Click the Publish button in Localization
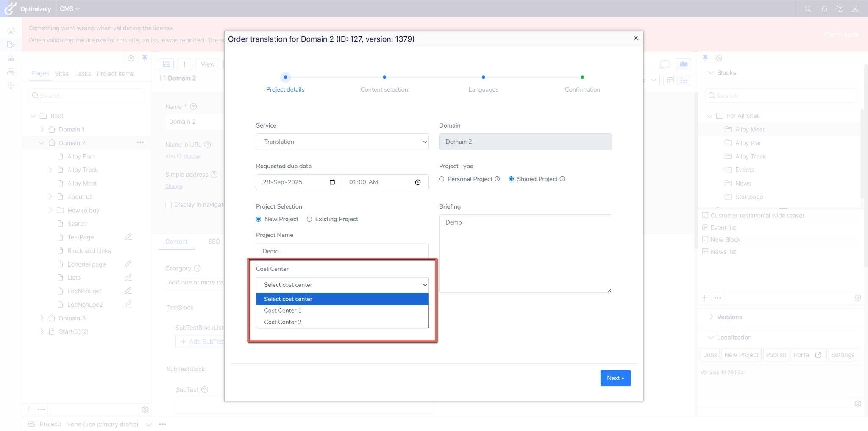This screenshot has height=431, width=868. [776, 355]
